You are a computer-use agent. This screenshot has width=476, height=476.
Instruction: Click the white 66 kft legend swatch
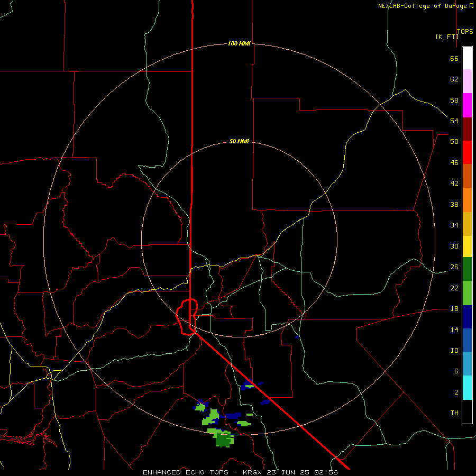pyautogui.click(x=467, y=58)
